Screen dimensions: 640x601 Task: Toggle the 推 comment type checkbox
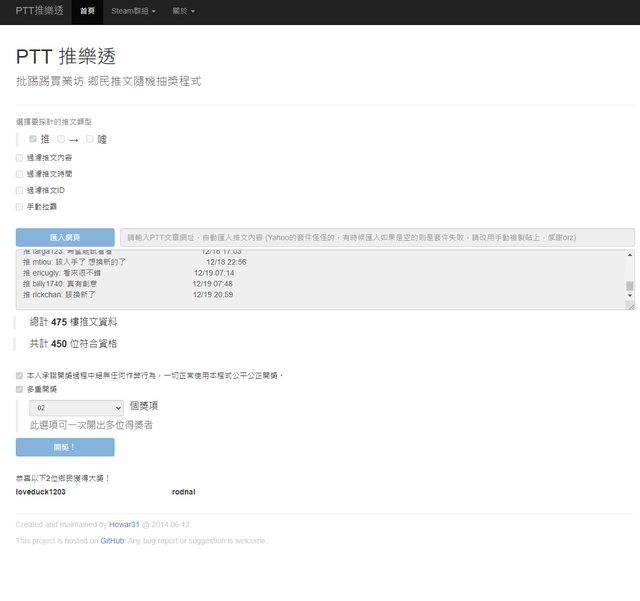coord(33,139)
